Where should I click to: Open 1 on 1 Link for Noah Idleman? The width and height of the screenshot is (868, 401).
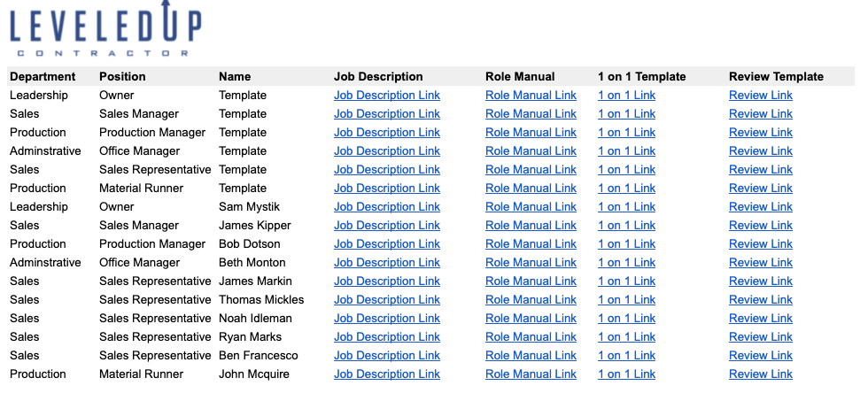click(x=626, y=319)
